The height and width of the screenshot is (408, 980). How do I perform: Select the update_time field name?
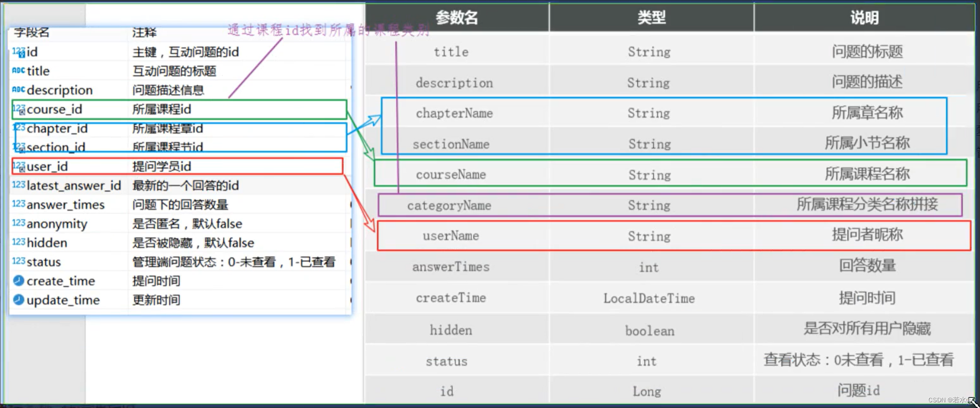pyautogui.click(x=63, y=300)
